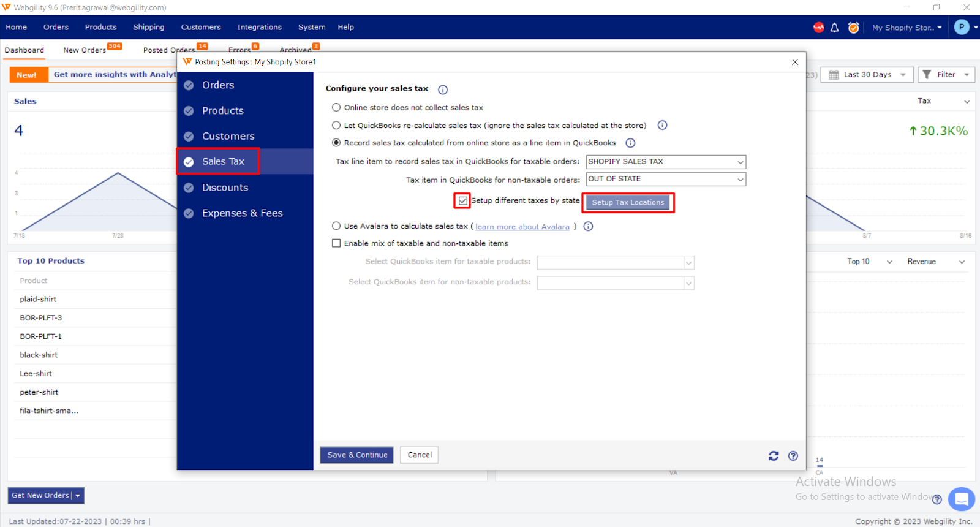980x527 pixels.
Task: Click the Setup Tax Locations button
Action: 628,203
